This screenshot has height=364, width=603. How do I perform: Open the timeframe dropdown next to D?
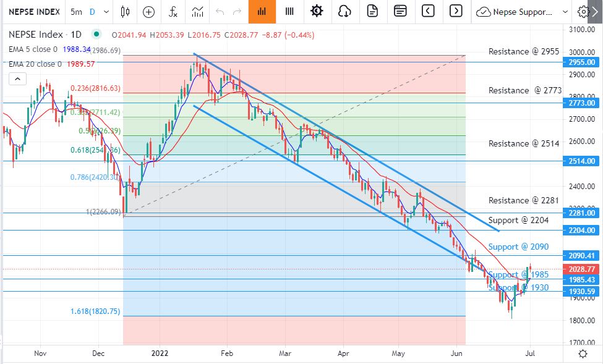pyautogui.click(x=105, y=11)
